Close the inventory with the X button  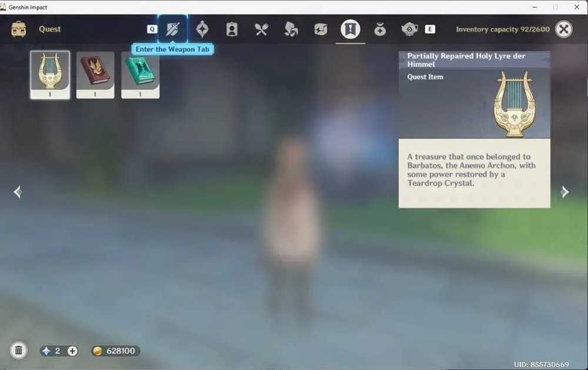(564, 29)
